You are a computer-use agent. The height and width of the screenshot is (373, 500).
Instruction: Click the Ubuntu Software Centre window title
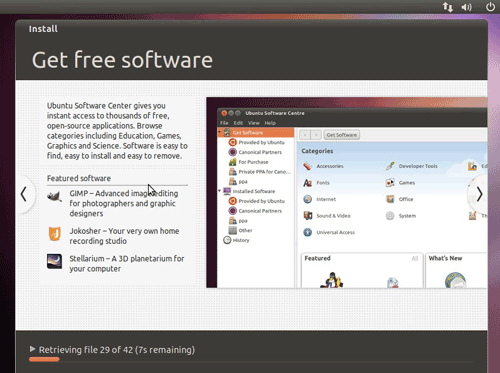tap(275, 113)
